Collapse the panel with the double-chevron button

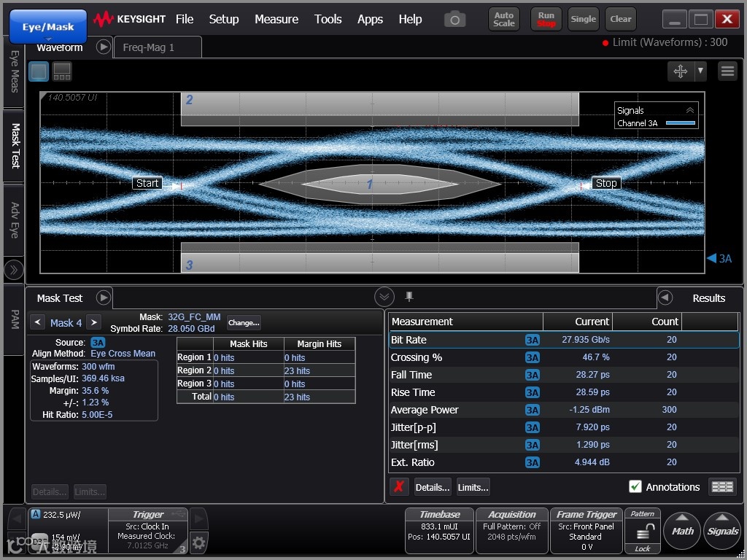point(384,297)
